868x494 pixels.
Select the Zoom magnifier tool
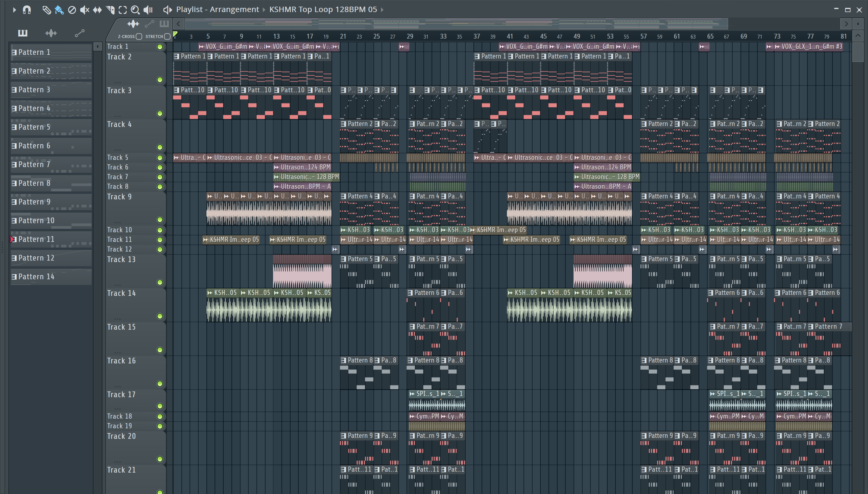click(x=135, y=10)
